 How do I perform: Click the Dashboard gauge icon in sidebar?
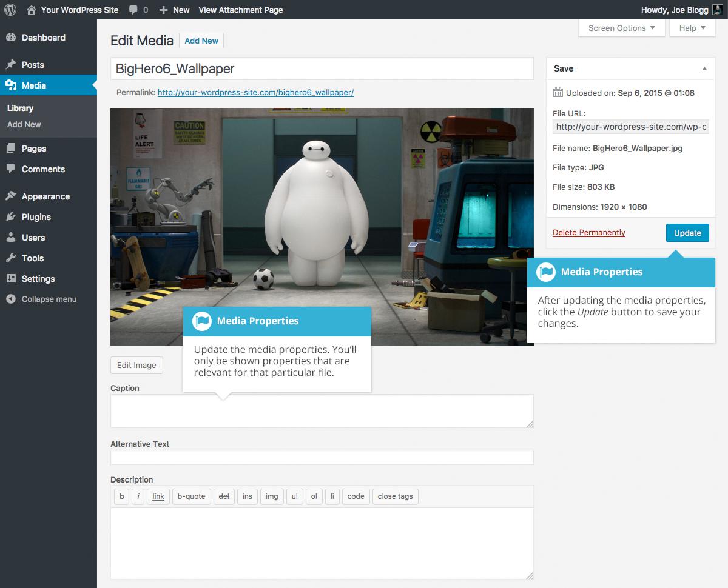(11, 38)
